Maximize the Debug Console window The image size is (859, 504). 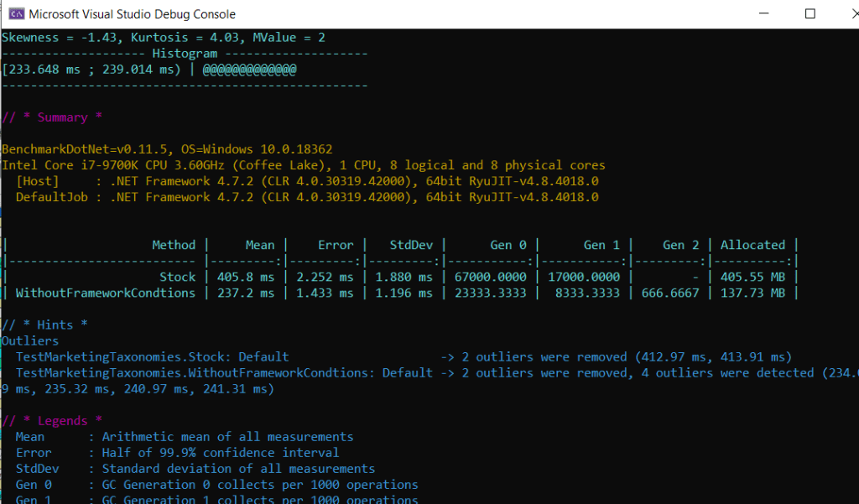pyautogui.click(x=810, y=14)
